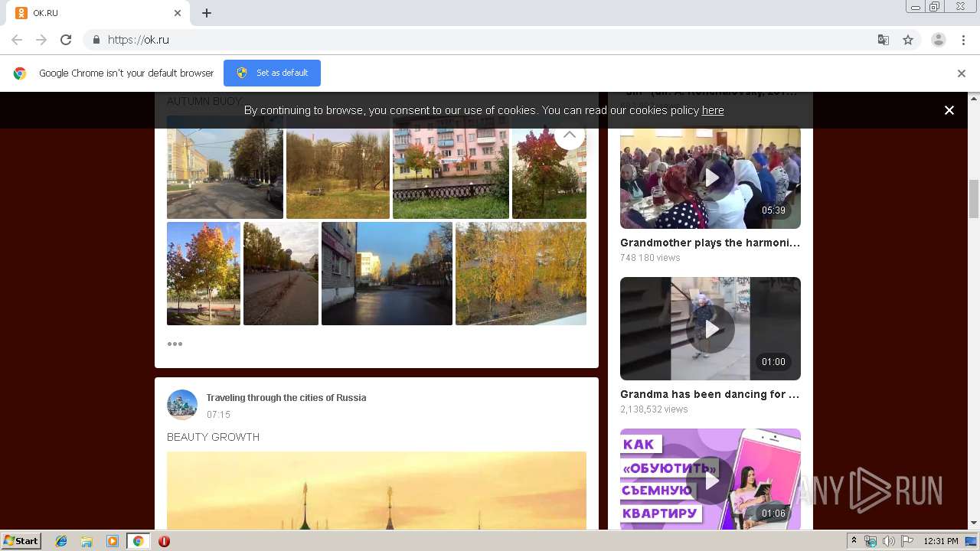Click the browser back arrow

pos(17,40)
